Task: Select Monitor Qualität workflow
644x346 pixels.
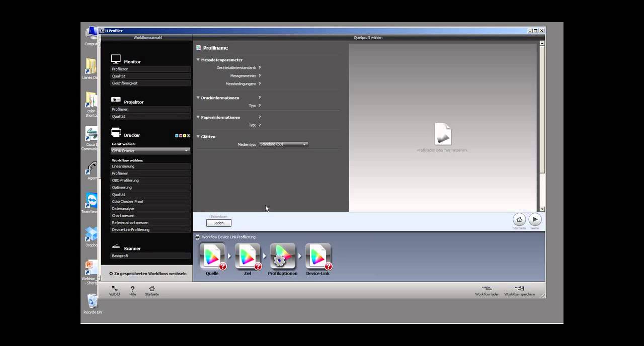Action: (x=150, y=76)
